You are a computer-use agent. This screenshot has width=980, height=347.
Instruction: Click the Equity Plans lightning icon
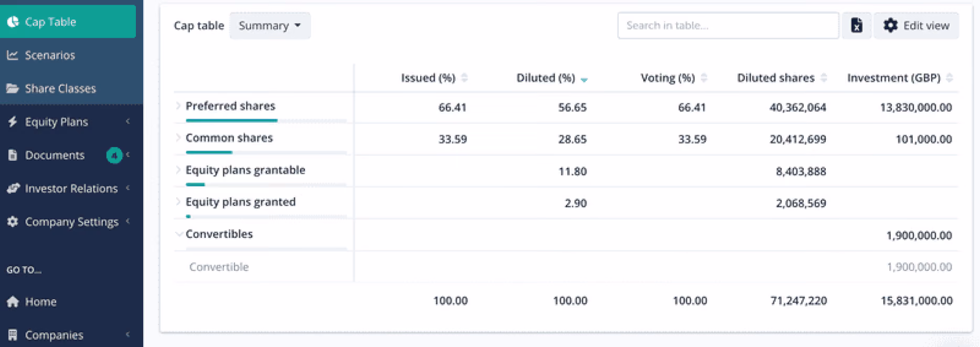13,122
